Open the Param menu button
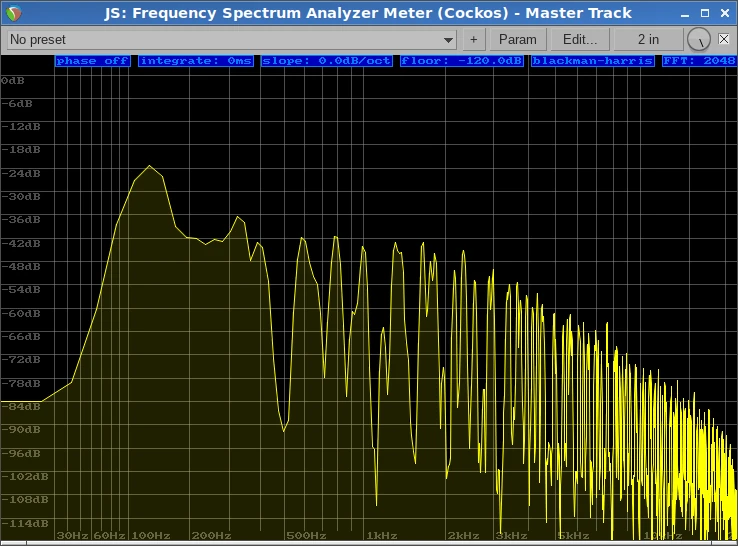Screen dimensions: 738x546 pyautogui.click(x=517, y=40)
